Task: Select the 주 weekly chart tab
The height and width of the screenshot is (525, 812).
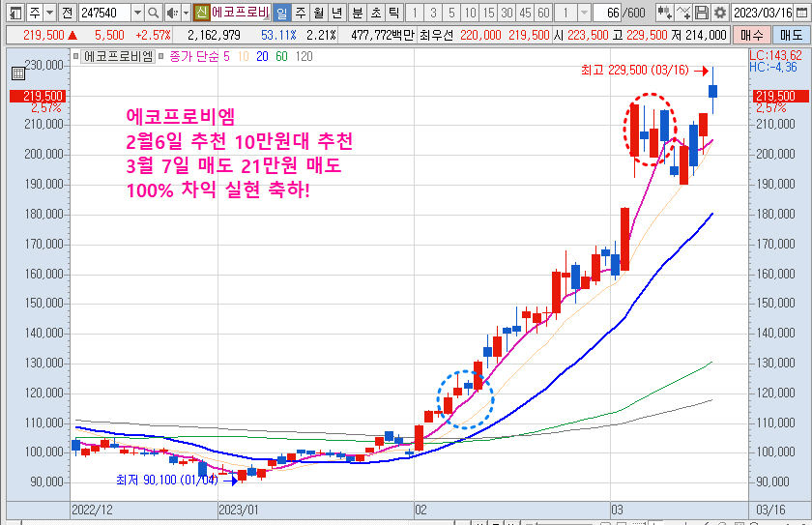Action: click(x=301, y=13)
